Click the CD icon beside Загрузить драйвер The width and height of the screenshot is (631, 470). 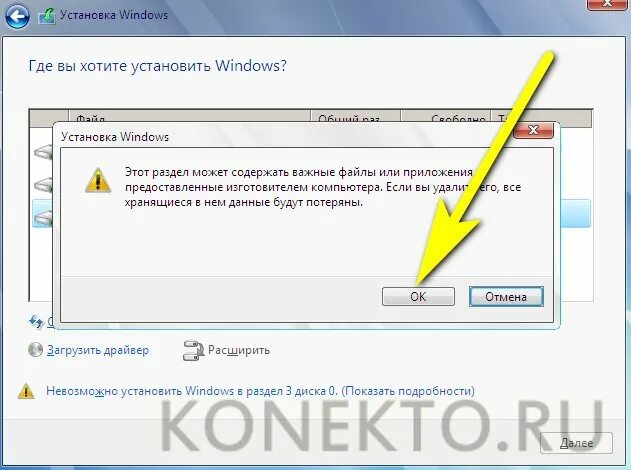click(35, 350)
